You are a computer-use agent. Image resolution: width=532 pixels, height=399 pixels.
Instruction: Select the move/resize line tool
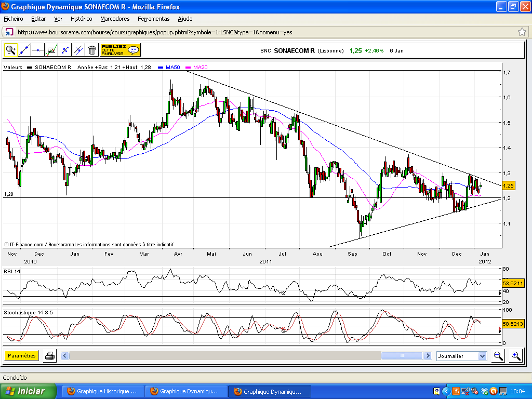tap(65, 50)
